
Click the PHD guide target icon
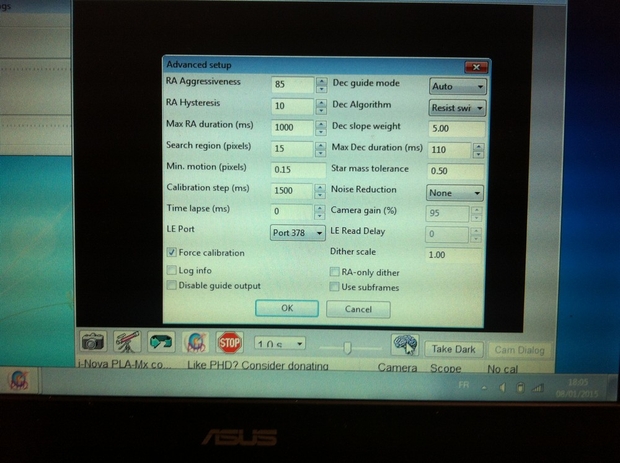pyautogui.click(x=196, y=342)
